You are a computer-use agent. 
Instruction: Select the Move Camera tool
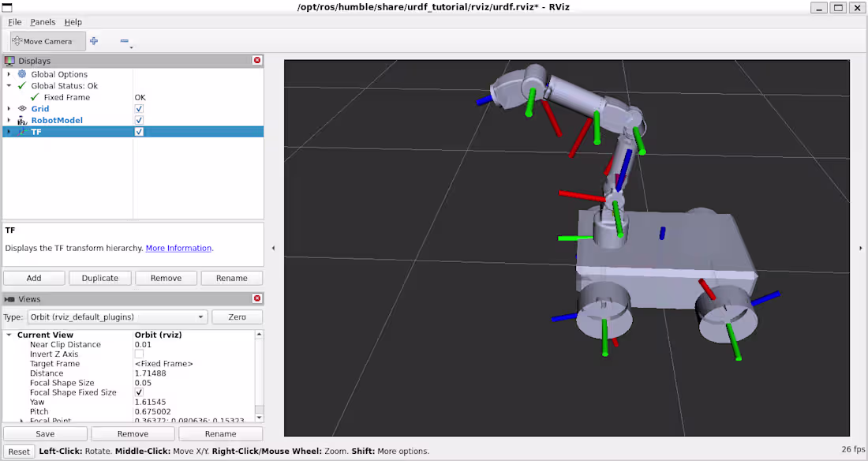pos(47,40)
